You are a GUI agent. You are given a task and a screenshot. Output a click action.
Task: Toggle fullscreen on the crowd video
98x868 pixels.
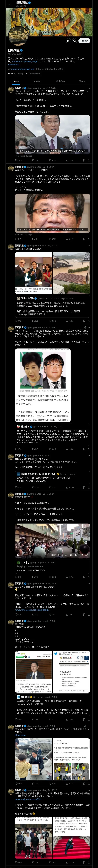(x=87, y=555)
